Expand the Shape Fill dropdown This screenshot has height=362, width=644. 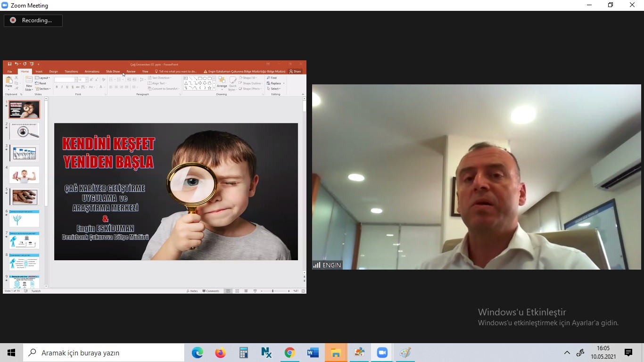pos(248,78)
